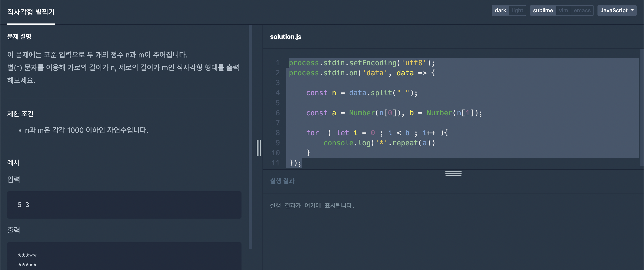Click line number 8 in gutter
The image size is (644, 270).
coord(278,133)
